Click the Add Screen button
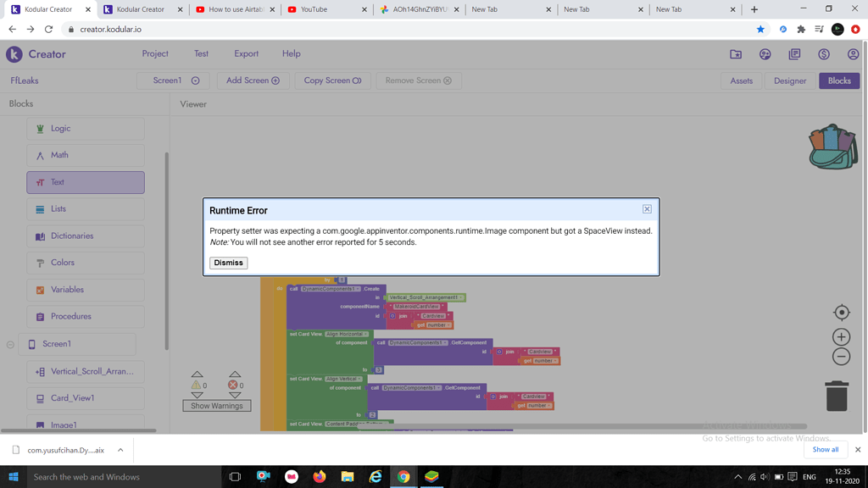Image resolution: width=868 pixels, height=488 pixels. (253, 80)
